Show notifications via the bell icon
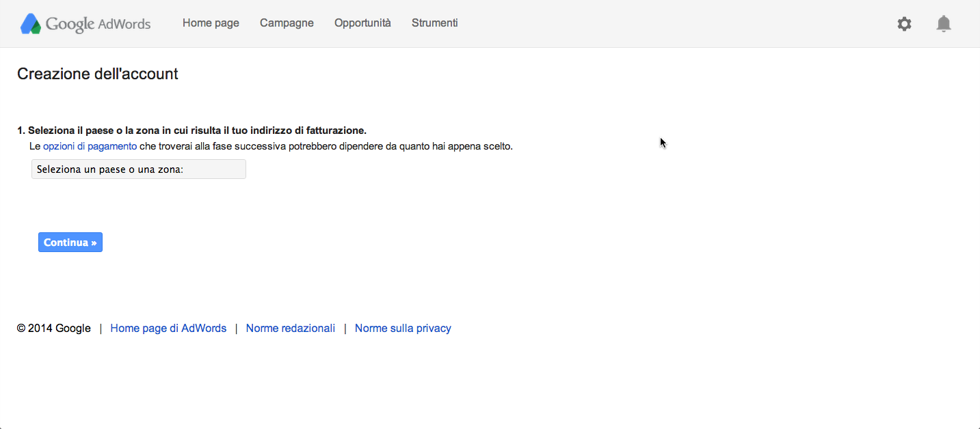The image size is (980, 429). click(943, 24)
